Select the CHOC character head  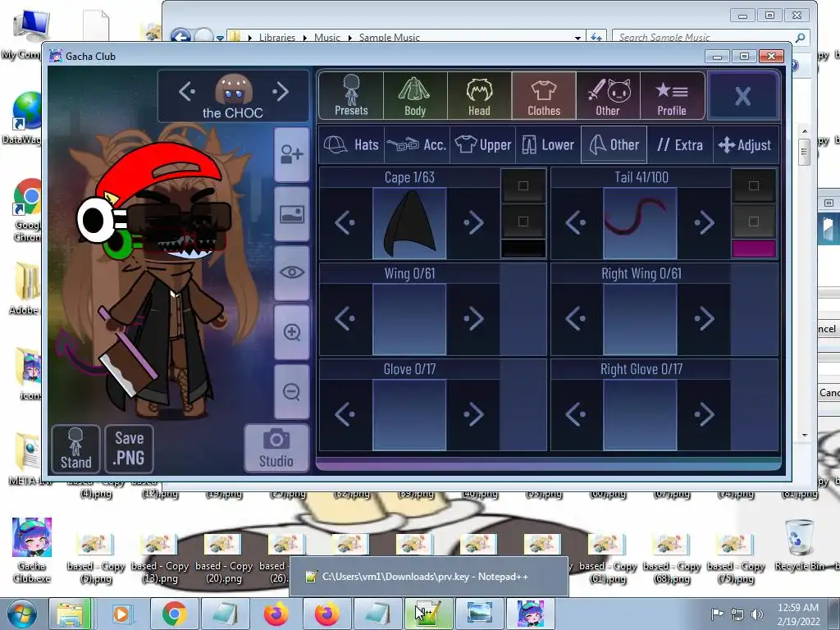point(233,89)
